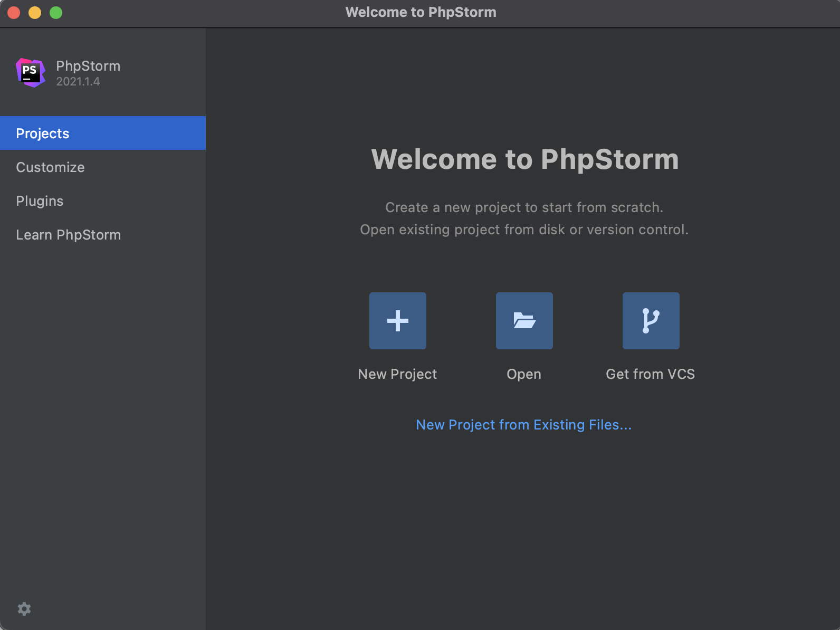Image resolution: width=840 pixels, height=630 pixels.
Task: Click the PhpStorm name in the sidebar
Action: tap(88, 66)
